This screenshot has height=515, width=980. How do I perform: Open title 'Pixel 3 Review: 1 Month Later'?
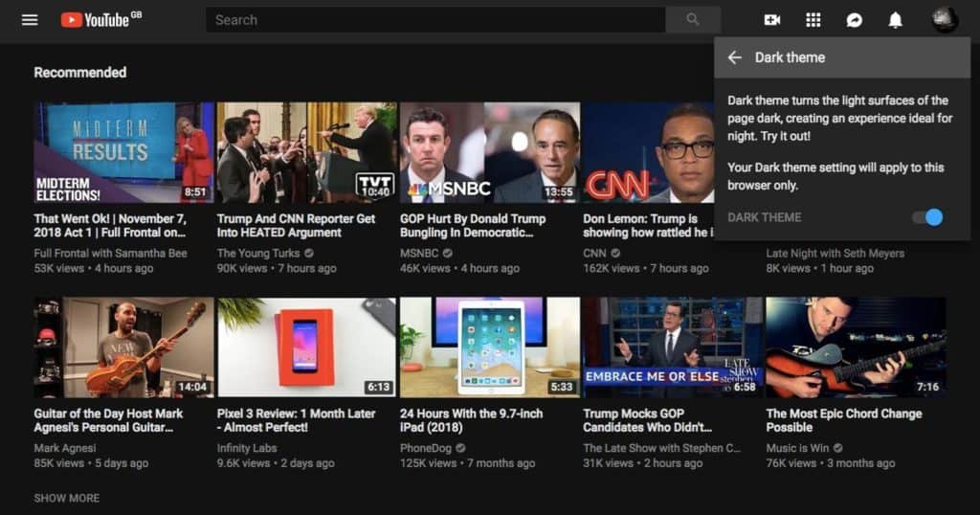[297, 420]
